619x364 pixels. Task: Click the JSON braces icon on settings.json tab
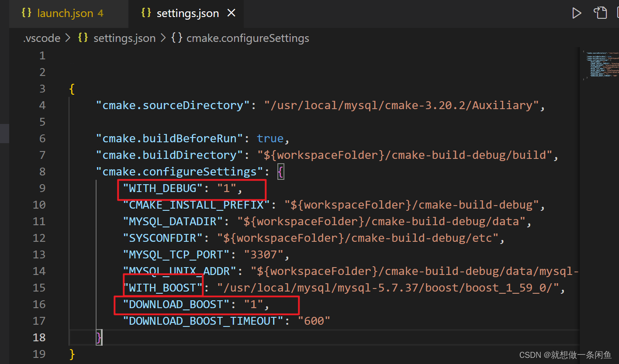pos(146,13)
